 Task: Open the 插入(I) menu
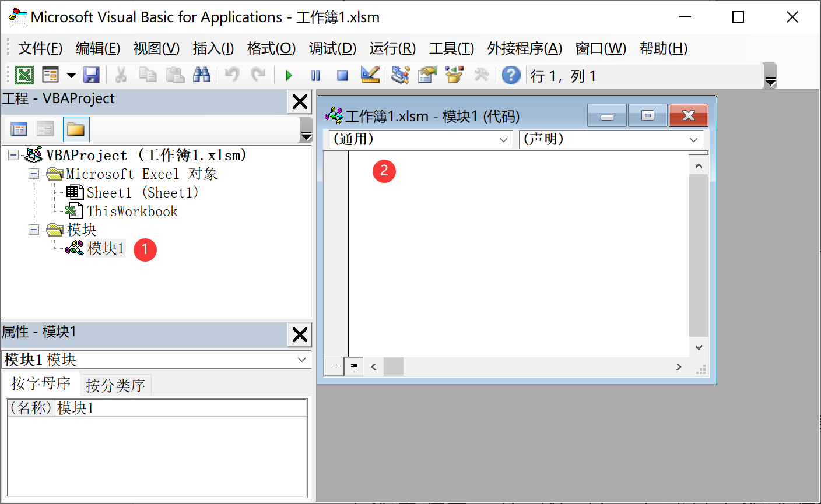213,48
